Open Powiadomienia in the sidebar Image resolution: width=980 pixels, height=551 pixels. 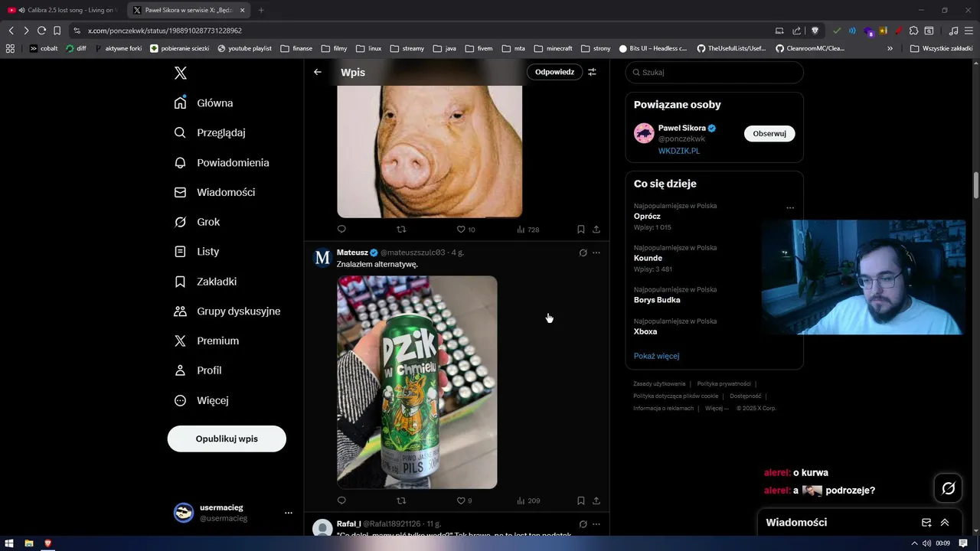pyautogui.click(x=222, y=162)
